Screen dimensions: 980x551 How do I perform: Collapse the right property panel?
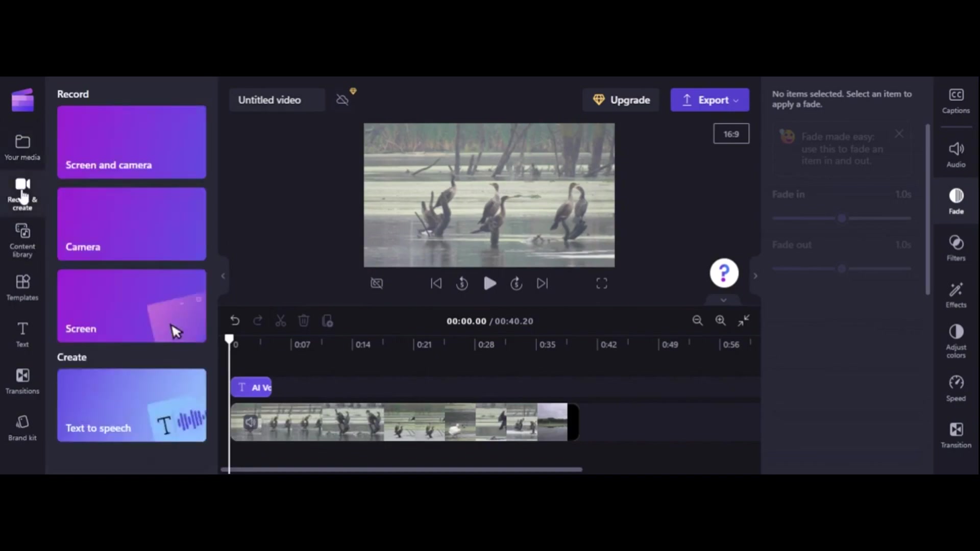pyautogui.click(x=755, y=276)
